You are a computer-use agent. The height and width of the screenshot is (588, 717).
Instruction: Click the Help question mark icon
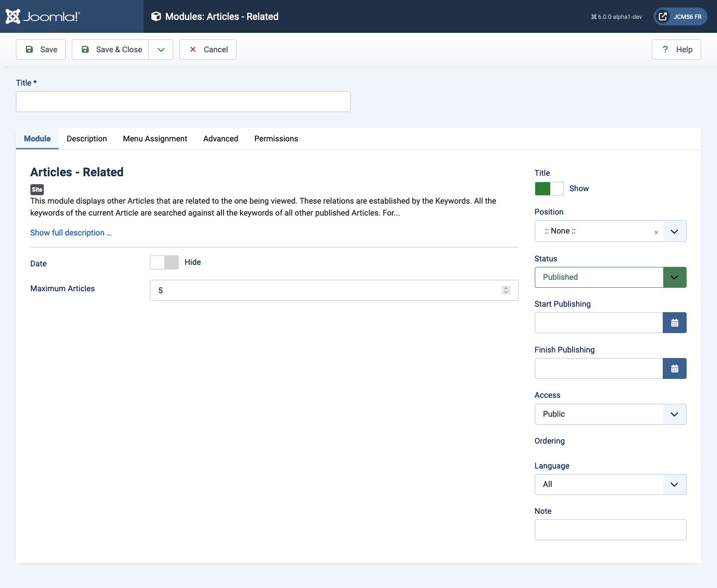(x=665, y=49)
